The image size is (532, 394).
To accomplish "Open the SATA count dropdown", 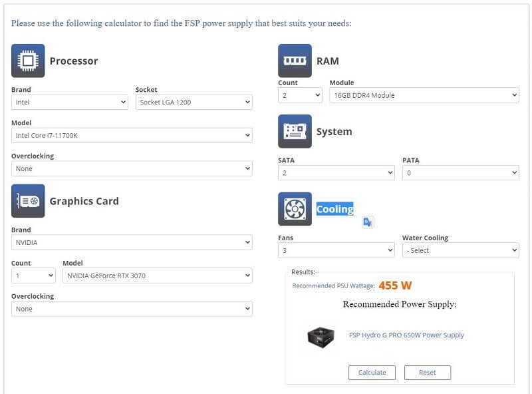I will coord(336,173).
